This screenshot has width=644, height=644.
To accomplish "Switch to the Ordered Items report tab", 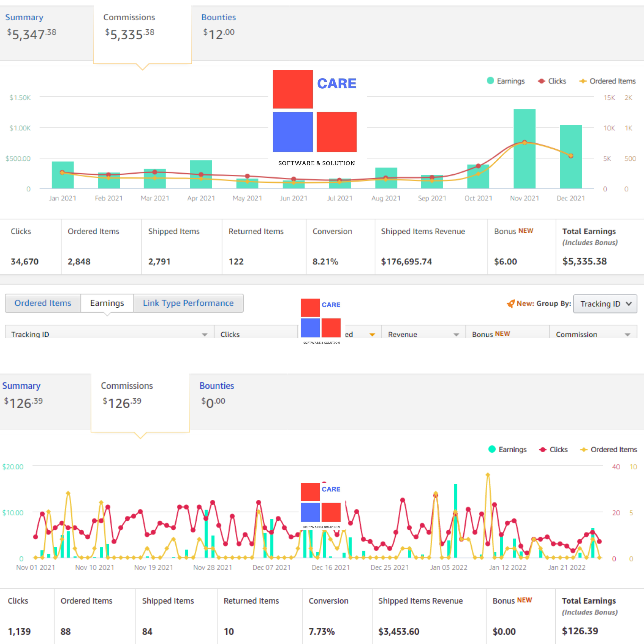I will (x=43, y=303).
